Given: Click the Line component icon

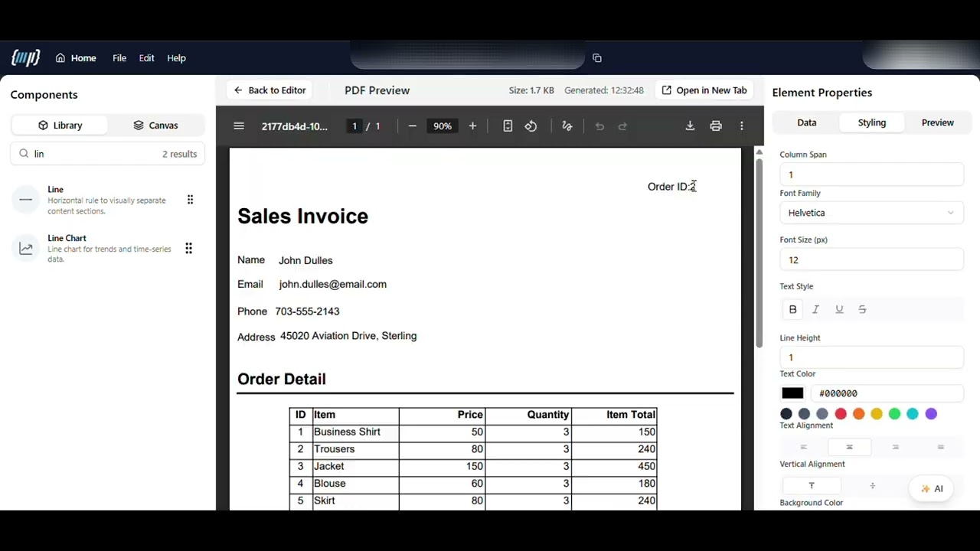Looking at the screenshot, I should pyautogui.click(x=26, y=200).
